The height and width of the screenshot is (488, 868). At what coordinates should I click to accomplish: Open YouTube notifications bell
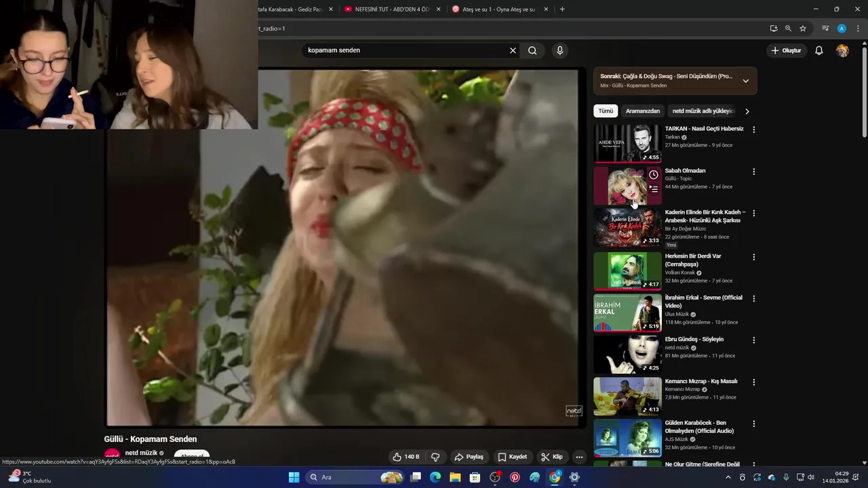tap(818, 50)
